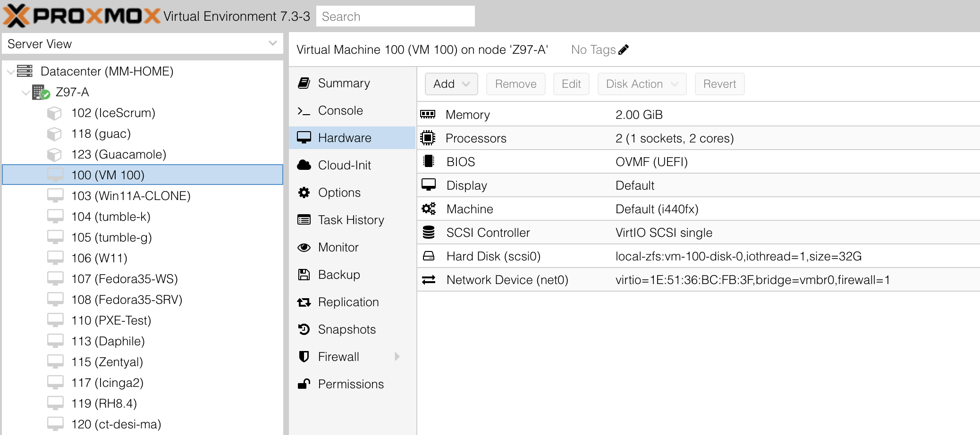
Task: Click the Machine cogs icon
Action: tap(429, 209)
